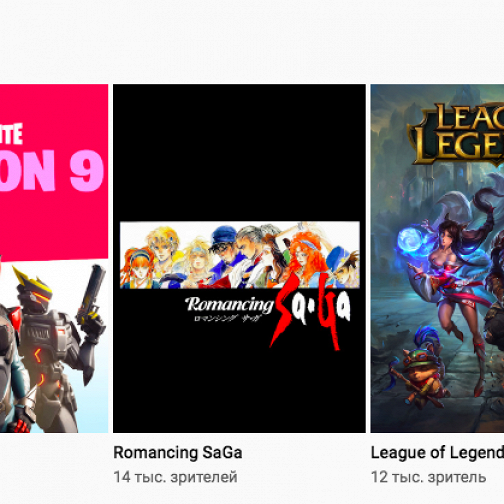504x504 pixels.
Task: Click the golden League of Legends logo
Action: click(458, 134)
